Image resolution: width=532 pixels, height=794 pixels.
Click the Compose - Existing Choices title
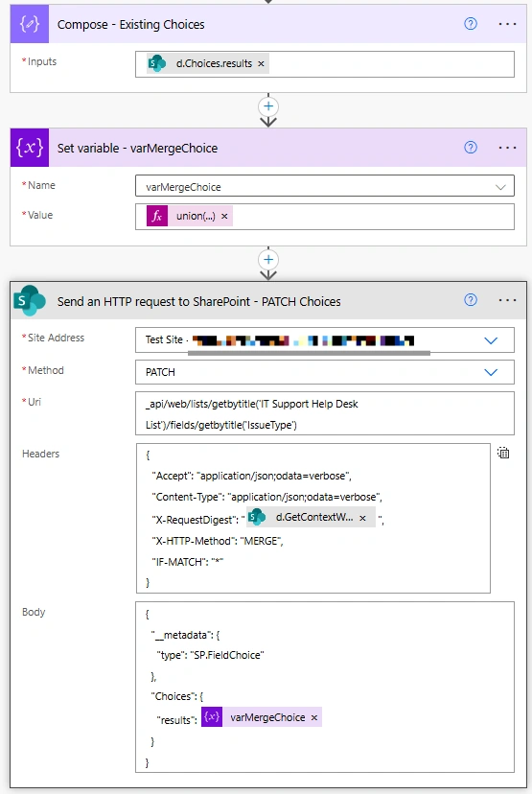(x=130, y=24)
